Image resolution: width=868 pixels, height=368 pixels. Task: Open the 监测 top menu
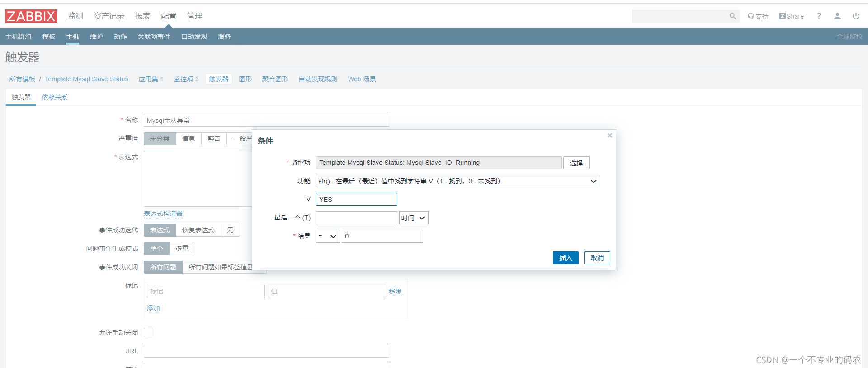[x=75, y=16]
